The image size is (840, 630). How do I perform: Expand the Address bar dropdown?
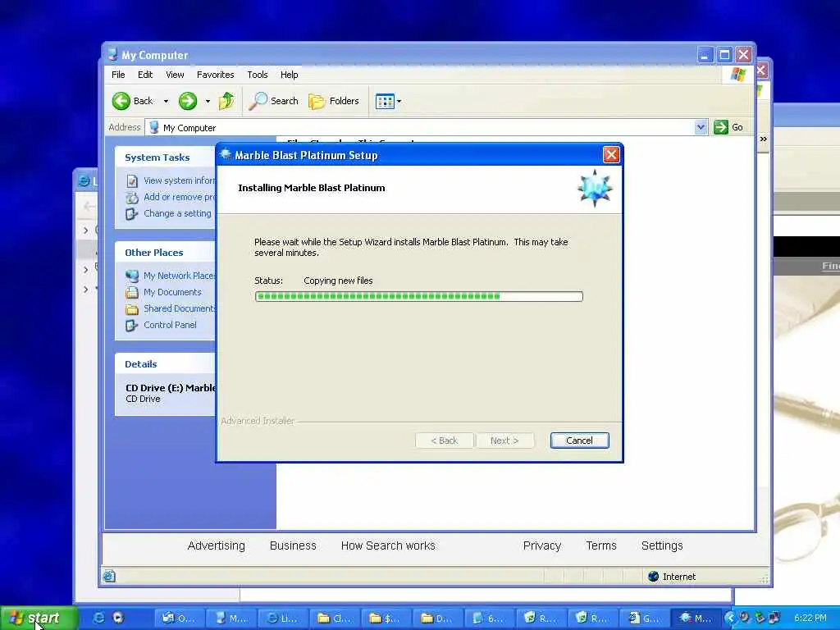pos(701,127)
